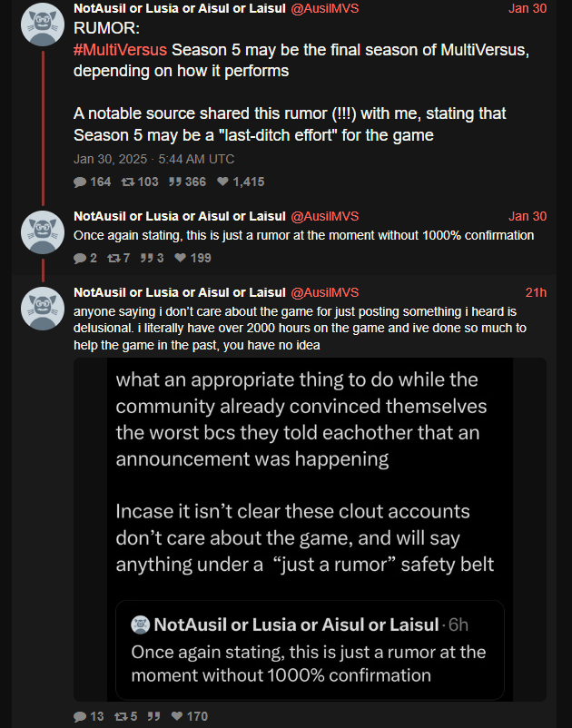The image size is (572, 728).
Task: Click the reply text about 1000% confirmation
Action: [303, 236]
